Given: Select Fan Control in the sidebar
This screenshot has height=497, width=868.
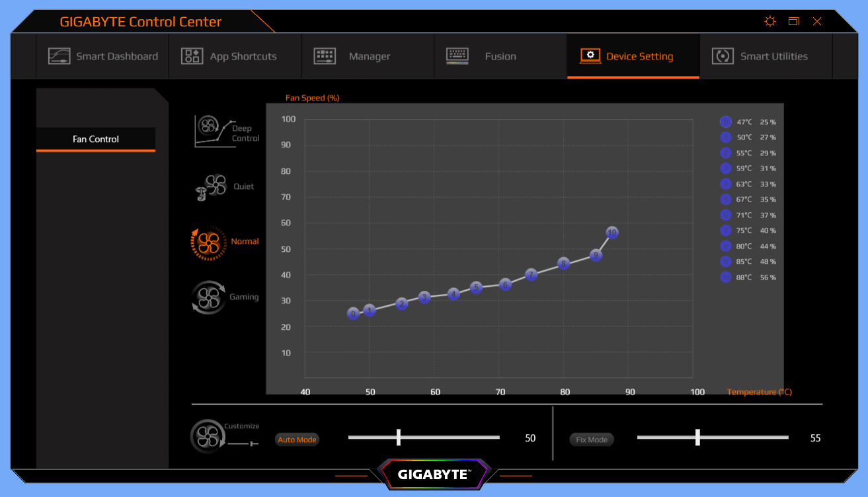Looking at the screenshot, I should coord(96,139).
